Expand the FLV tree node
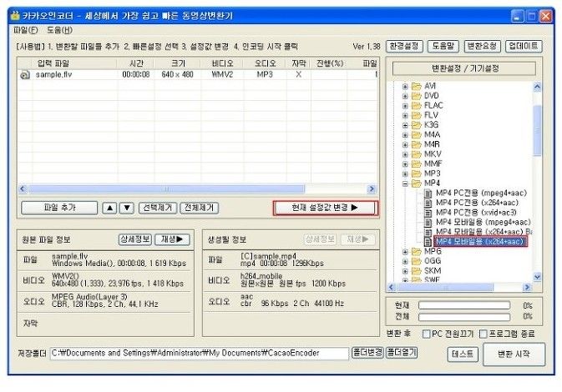The width and height of the screenshot is (562, 392). pos(405,116)
